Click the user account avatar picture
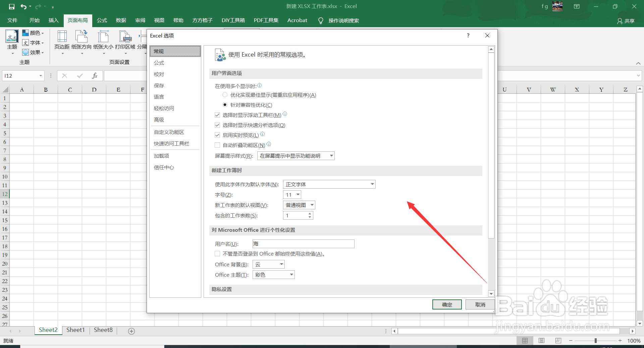The height and width of the screenshot is (348, 644). click(557, 6)
